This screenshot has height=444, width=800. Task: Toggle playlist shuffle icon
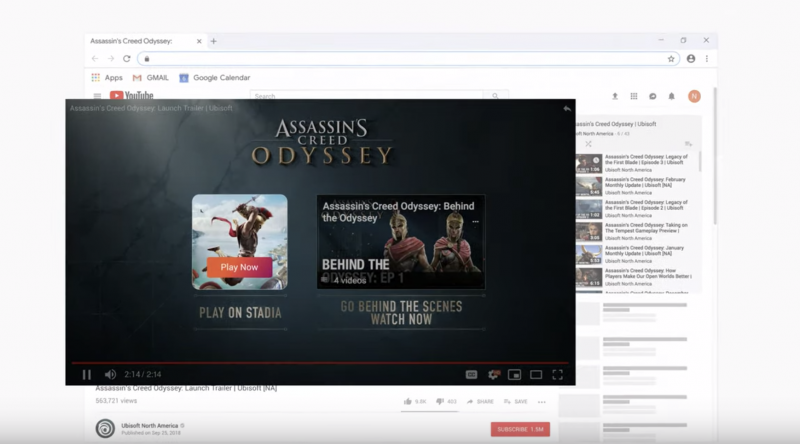click(x=588, y=144)
